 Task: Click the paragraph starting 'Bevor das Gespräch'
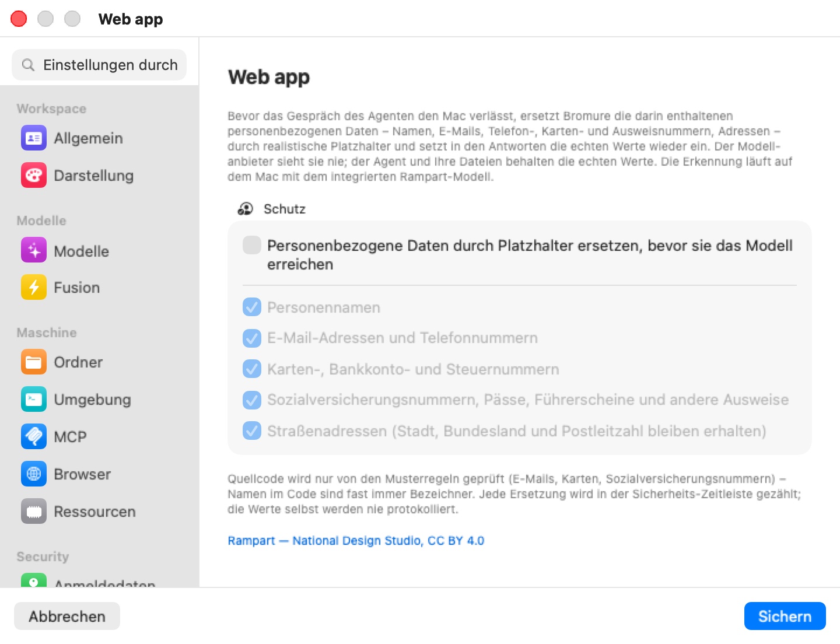coord(510,146)
